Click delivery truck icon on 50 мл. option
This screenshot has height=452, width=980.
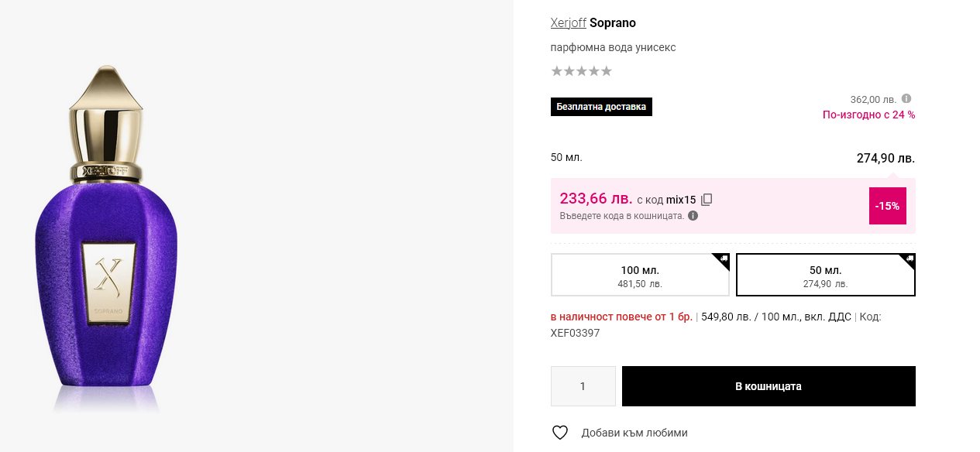click(910, 259)
